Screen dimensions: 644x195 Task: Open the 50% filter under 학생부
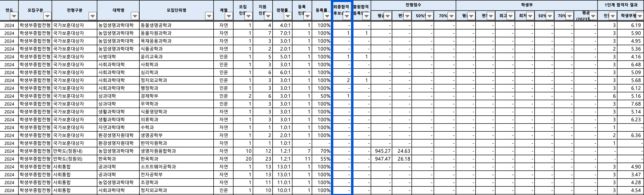(x=550, y=16)
